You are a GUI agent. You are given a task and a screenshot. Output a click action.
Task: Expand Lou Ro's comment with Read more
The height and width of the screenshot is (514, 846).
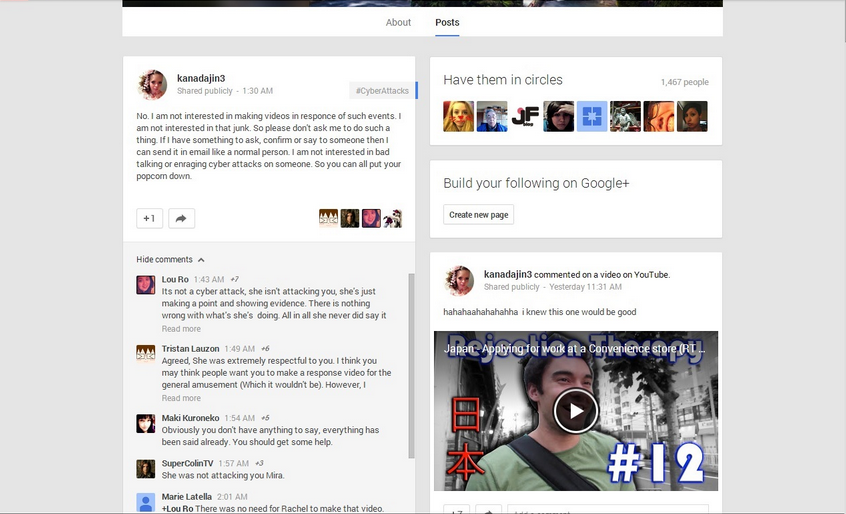tap(181, 329)
